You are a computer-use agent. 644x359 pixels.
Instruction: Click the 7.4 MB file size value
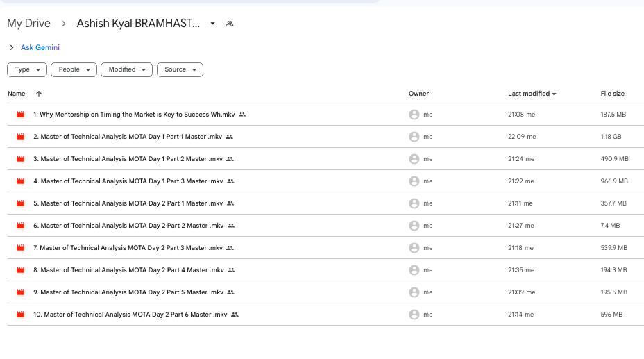coord(610,226)
